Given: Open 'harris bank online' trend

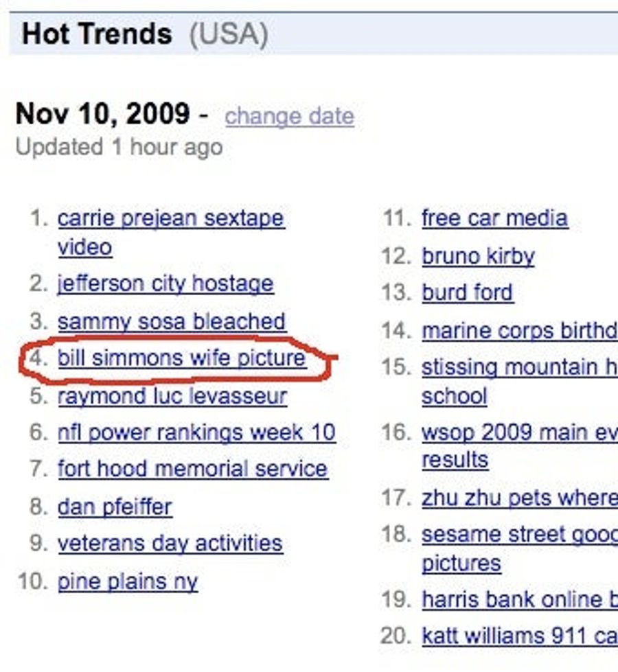Looking at the screenshot, I should tap(520, 599).
